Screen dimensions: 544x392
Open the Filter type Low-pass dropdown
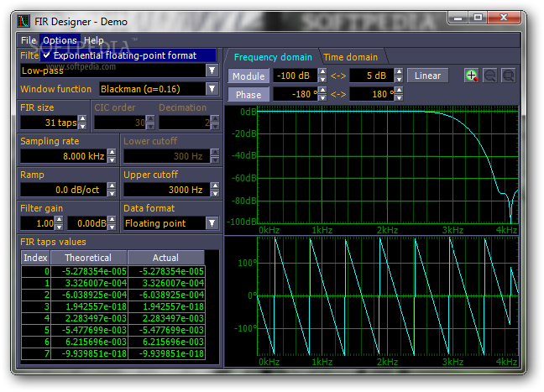[212, 71]
